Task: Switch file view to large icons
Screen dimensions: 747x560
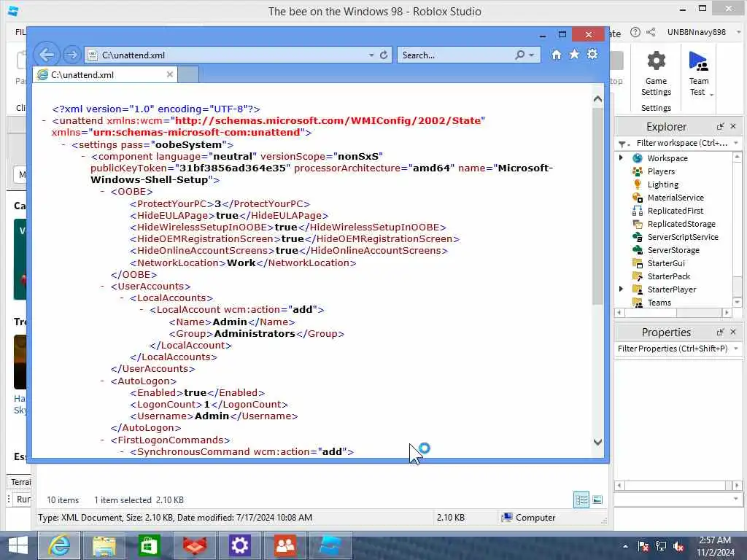Action: click(597, 500)
